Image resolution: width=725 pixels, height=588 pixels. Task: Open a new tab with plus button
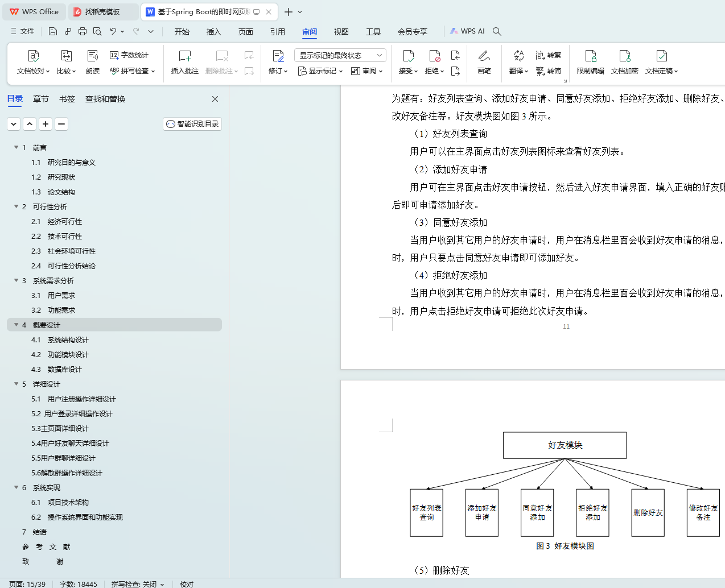click(x=289, y=12)
